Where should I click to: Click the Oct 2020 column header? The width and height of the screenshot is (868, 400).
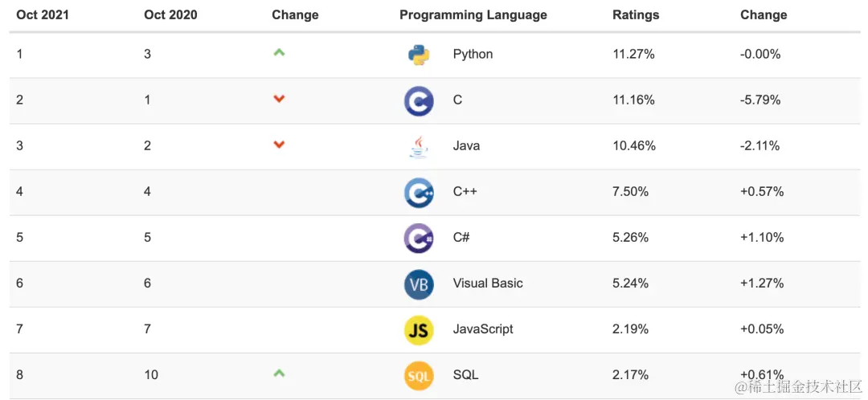coord(170,15)
